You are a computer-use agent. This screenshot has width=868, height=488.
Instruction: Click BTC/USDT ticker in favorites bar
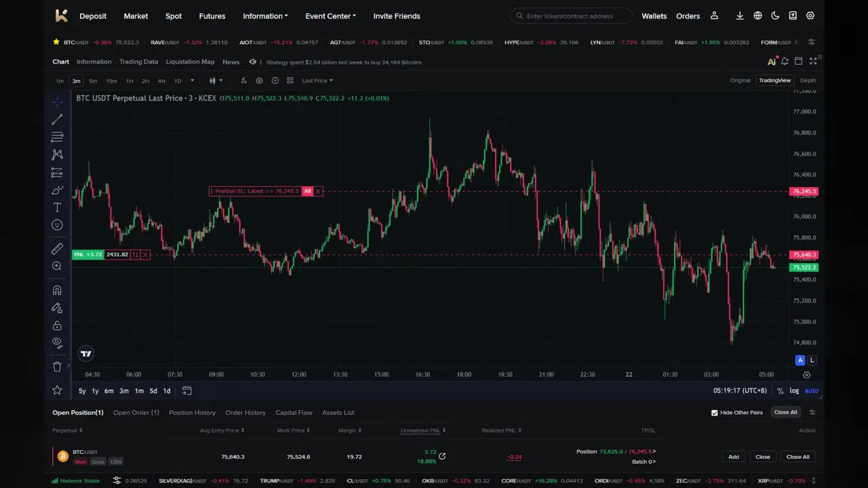100,42
